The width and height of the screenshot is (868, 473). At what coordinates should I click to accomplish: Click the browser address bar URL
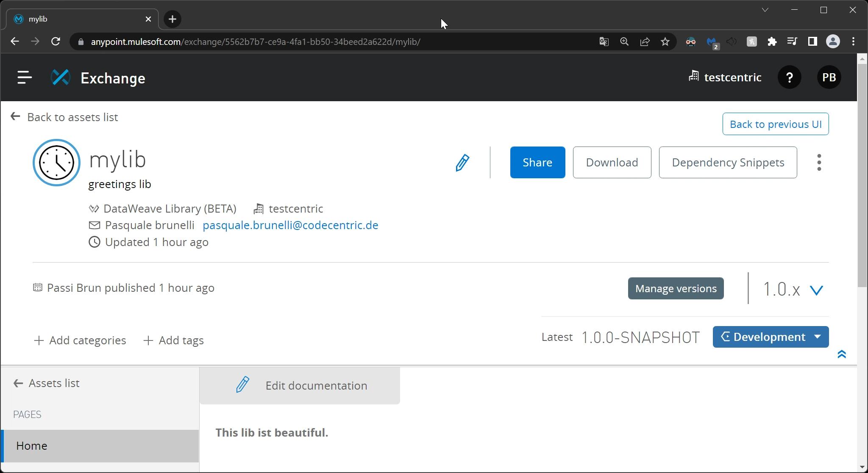pyautogui.click(x=255, y=42)
